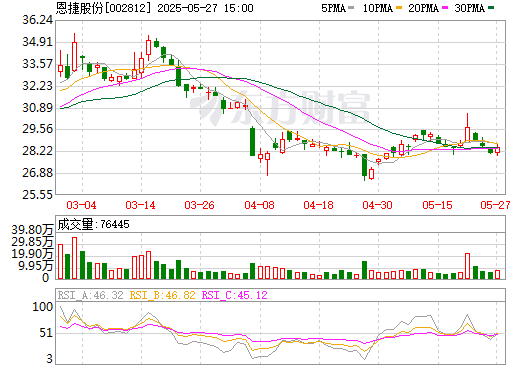Click the 05-27 date label
The height and width of the screenshot is (365, 520).
click(x=495, y=205)
